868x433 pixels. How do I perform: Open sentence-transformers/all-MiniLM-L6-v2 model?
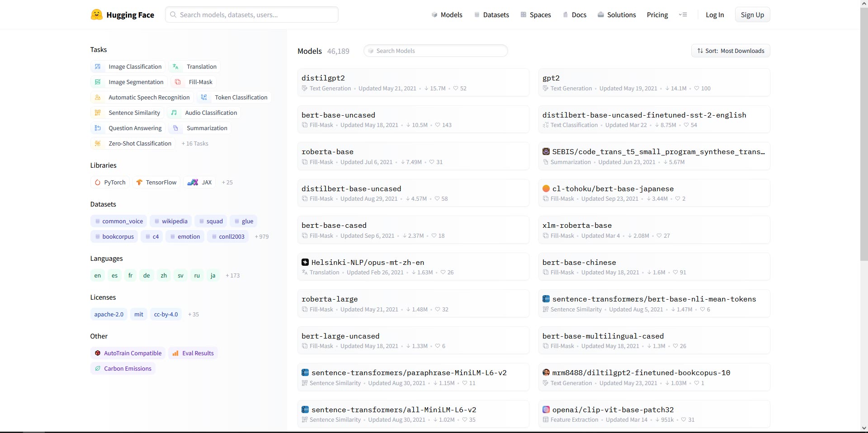coord(413,414)
